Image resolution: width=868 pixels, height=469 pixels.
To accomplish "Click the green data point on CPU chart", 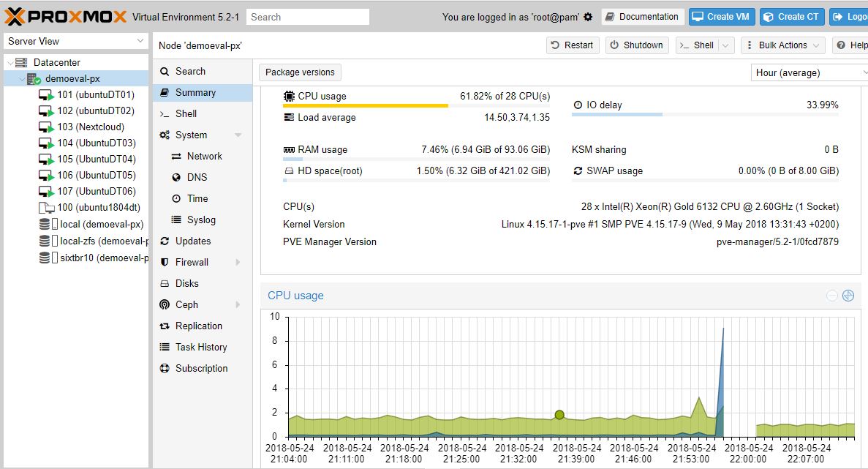I will (559, 415).
